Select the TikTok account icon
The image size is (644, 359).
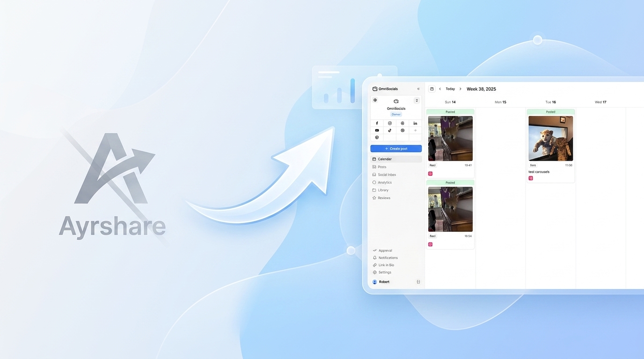pos(389,130)
